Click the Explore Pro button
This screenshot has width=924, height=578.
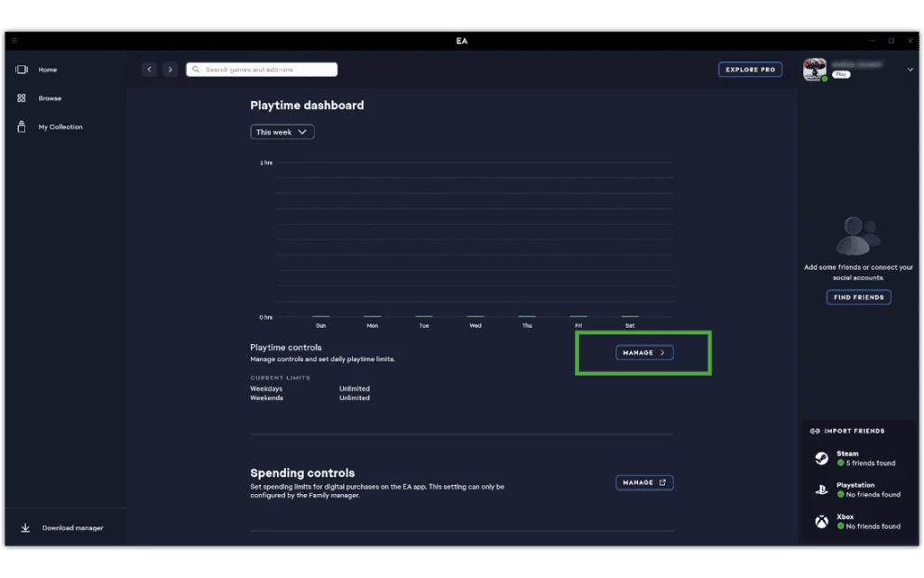click(x=750, y=70)
